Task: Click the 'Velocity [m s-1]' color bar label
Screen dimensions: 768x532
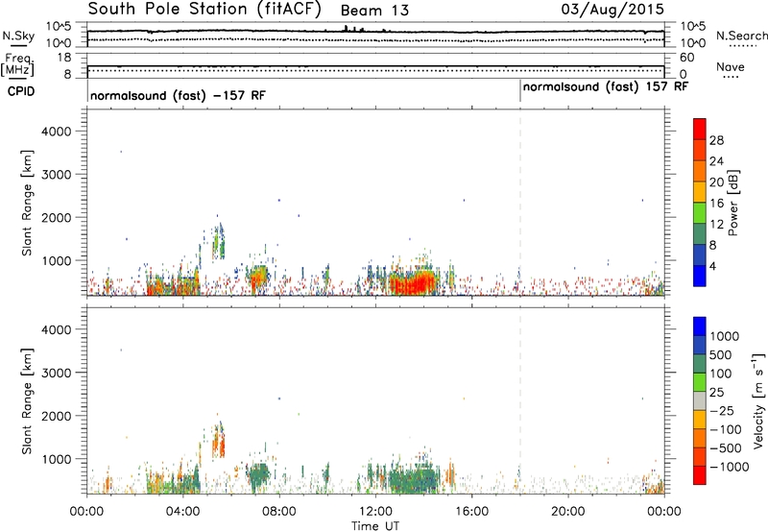Action: [758, 400]
